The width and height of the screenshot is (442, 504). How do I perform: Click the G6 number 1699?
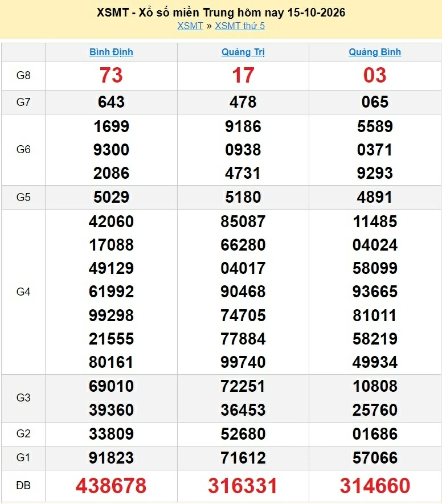click(111, 126)
